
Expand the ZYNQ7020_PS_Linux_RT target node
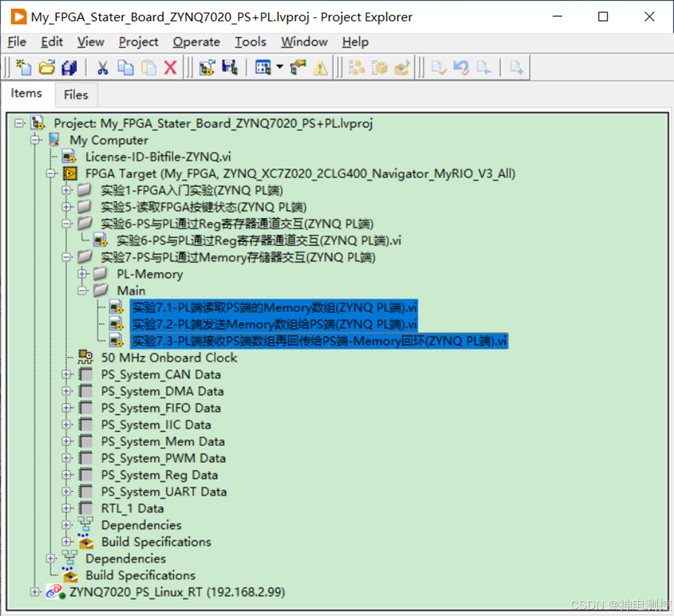[35, 592]
